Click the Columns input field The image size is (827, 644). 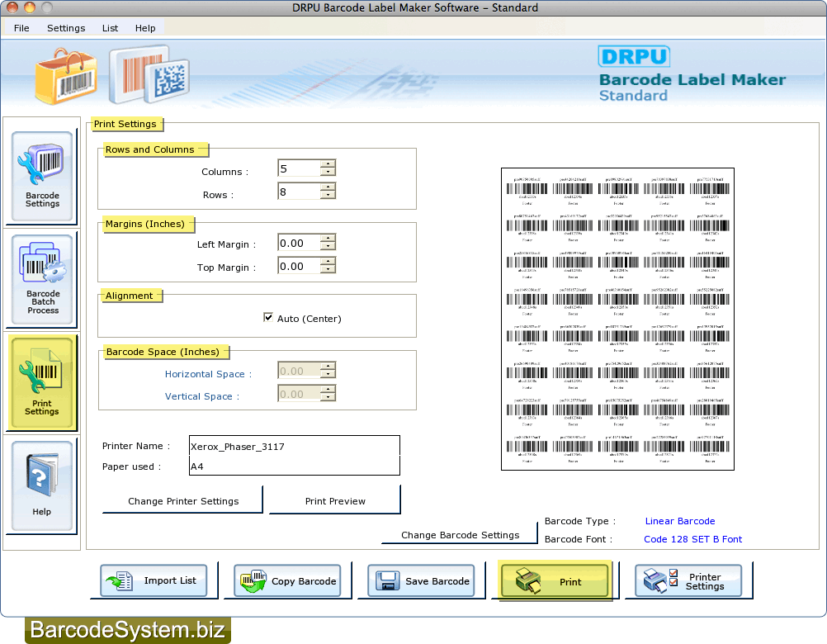point(299,168)
